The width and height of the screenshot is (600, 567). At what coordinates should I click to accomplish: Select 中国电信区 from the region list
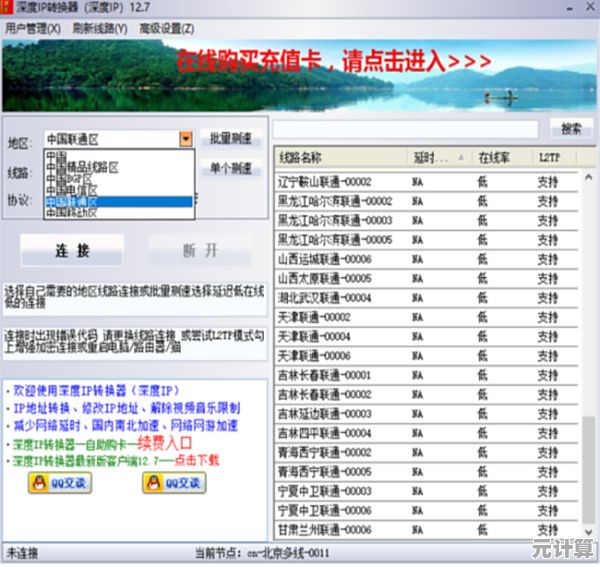pos(85,190)
